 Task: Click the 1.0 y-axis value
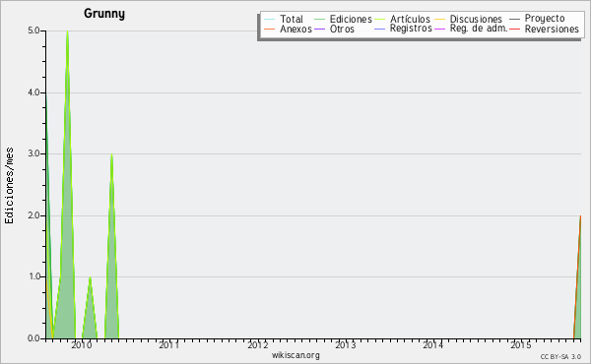[33, 276]
